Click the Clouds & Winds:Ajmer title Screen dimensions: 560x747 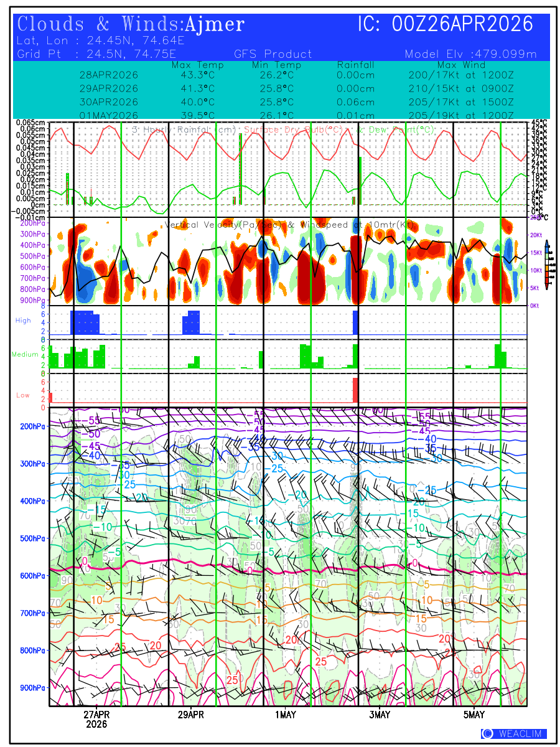(131, 25)
